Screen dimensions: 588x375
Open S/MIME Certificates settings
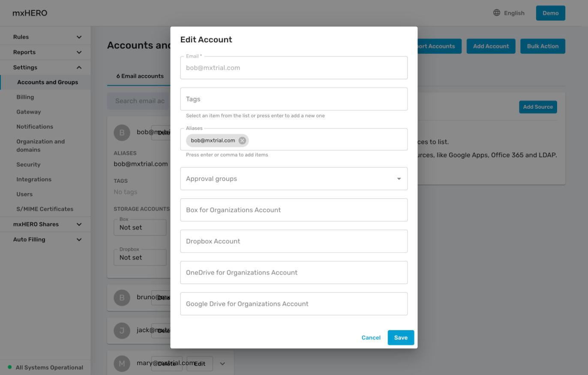click(x=45, y=209)
